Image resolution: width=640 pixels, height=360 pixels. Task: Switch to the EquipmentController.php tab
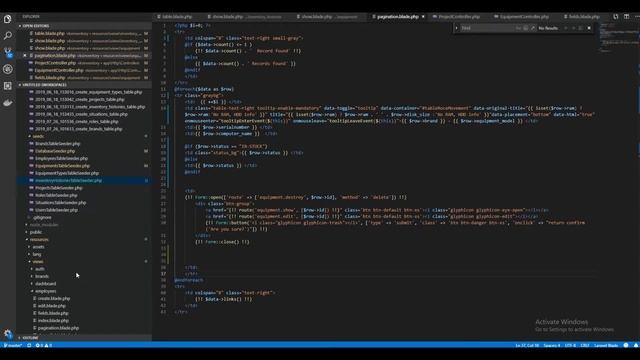pos(524,17)
